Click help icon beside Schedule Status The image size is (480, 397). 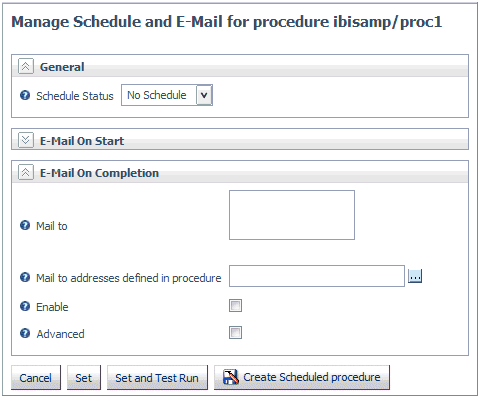pos(25,95)
